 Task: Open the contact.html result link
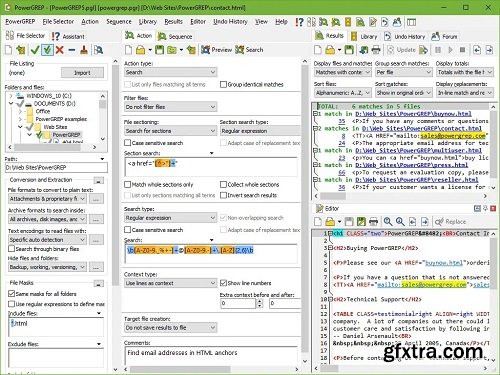coord(422,128)
